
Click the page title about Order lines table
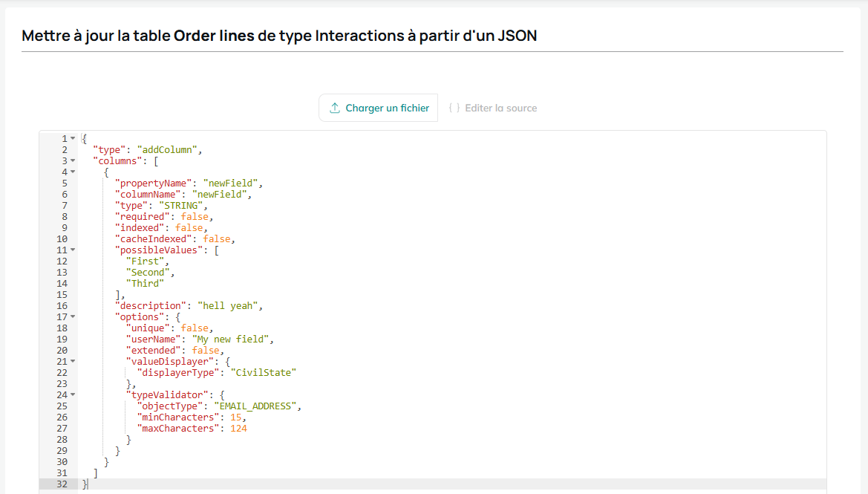tap(279, 36)
